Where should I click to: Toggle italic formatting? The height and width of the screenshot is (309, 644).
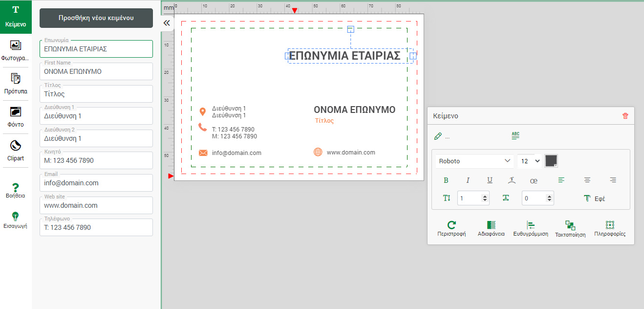468,180
